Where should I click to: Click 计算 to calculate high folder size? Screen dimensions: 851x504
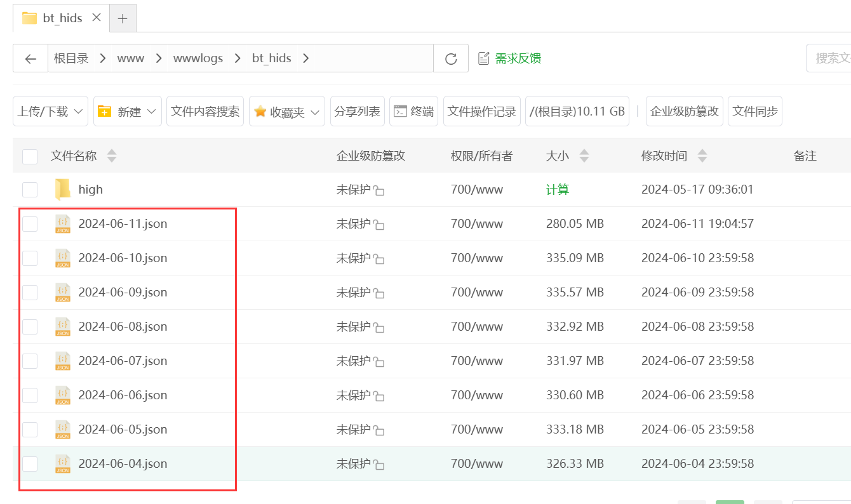558,189
